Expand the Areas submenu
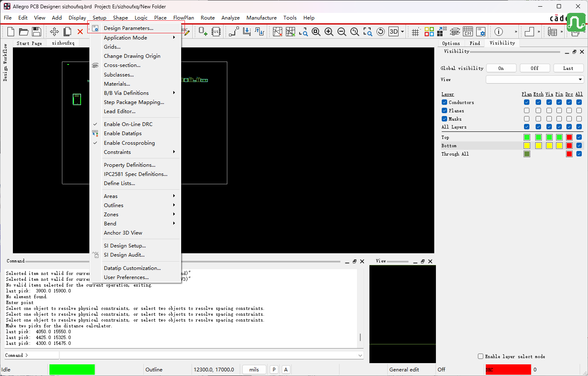588x376 pixels. [135, 196]
